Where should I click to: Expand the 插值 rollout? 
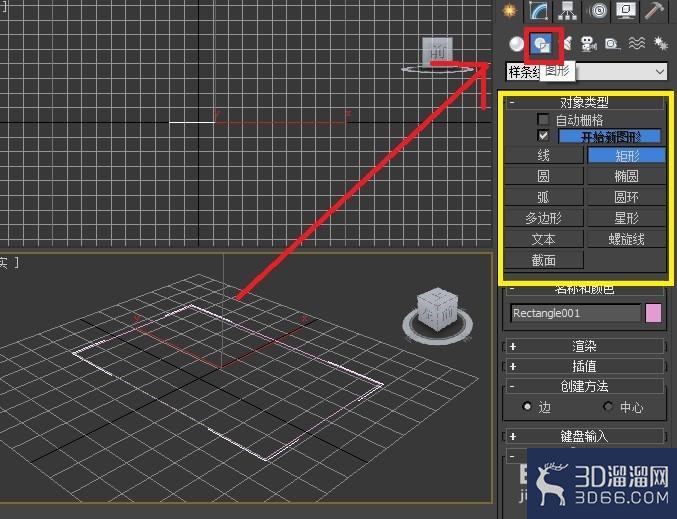coord(584,367)
